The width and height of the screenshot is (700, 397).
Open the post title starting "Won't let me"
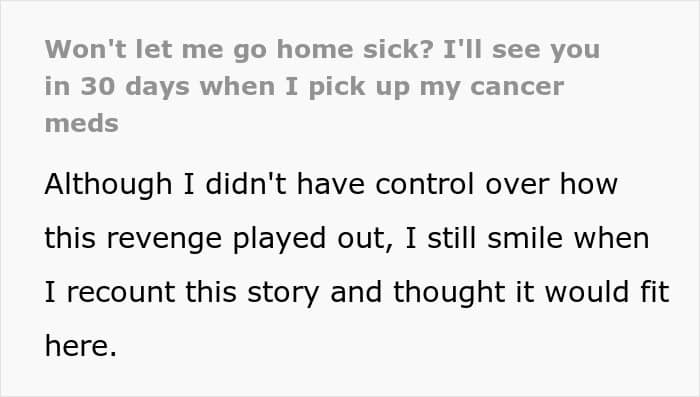322,86
